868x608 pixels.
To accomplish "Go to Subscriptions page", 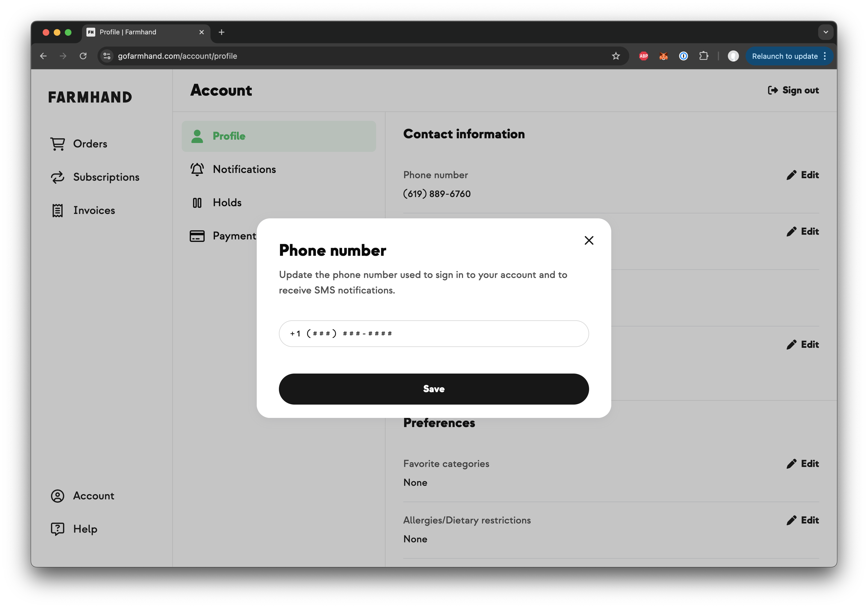I will [95, 177].
